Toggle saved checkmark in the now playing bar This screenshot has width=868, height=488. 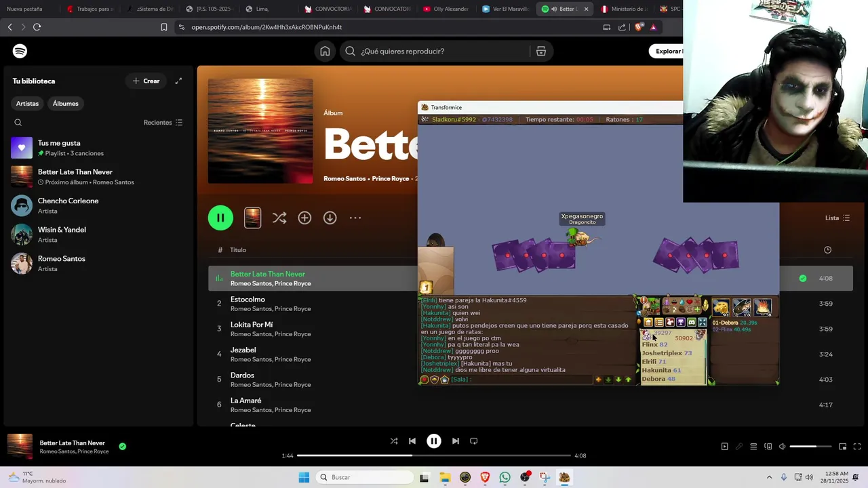point(123,447)
